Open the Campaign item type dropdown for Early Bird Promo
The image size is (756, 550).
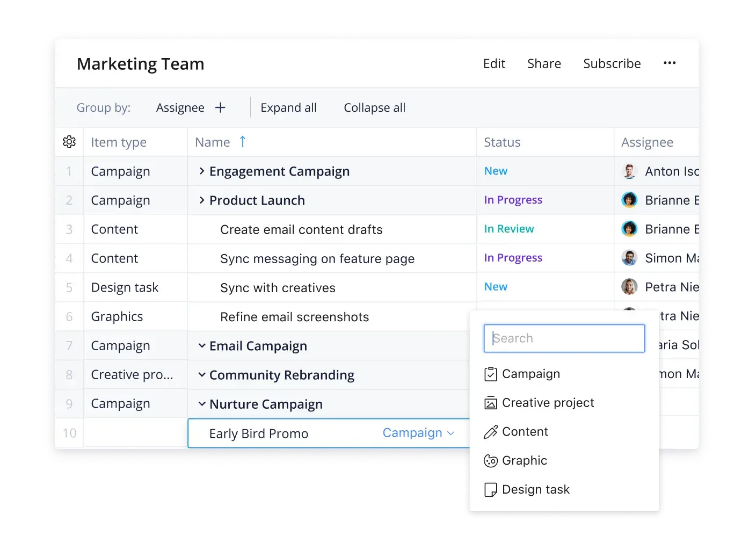(418, 433)
